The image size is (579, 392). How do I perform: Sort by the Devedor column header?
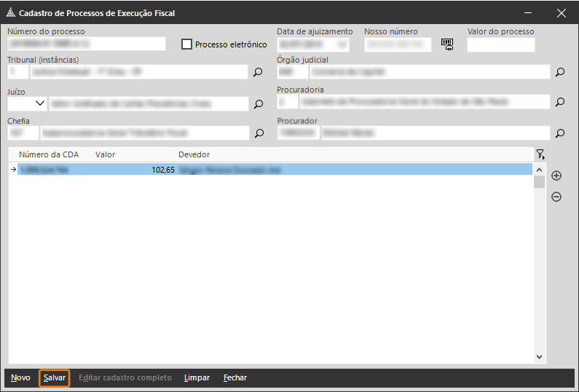click(194, 154)
